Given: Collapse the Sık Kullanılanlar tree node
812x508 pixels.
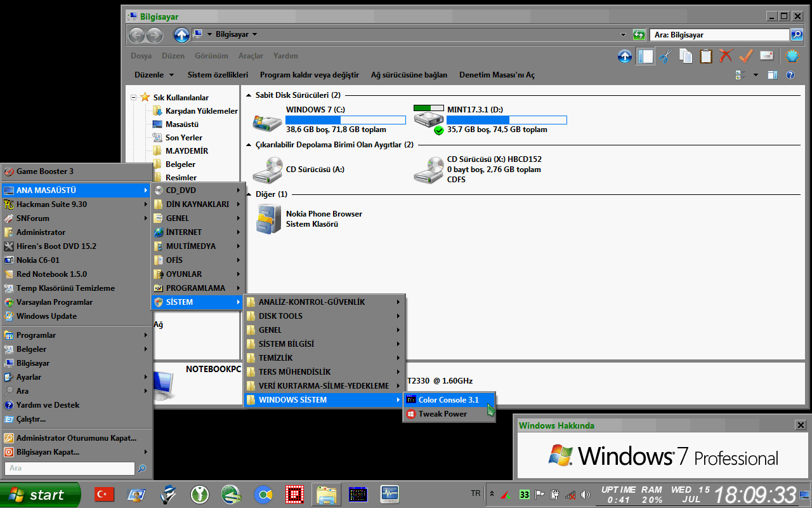Looking at the screenshot, I should click(x=134, y=98).
